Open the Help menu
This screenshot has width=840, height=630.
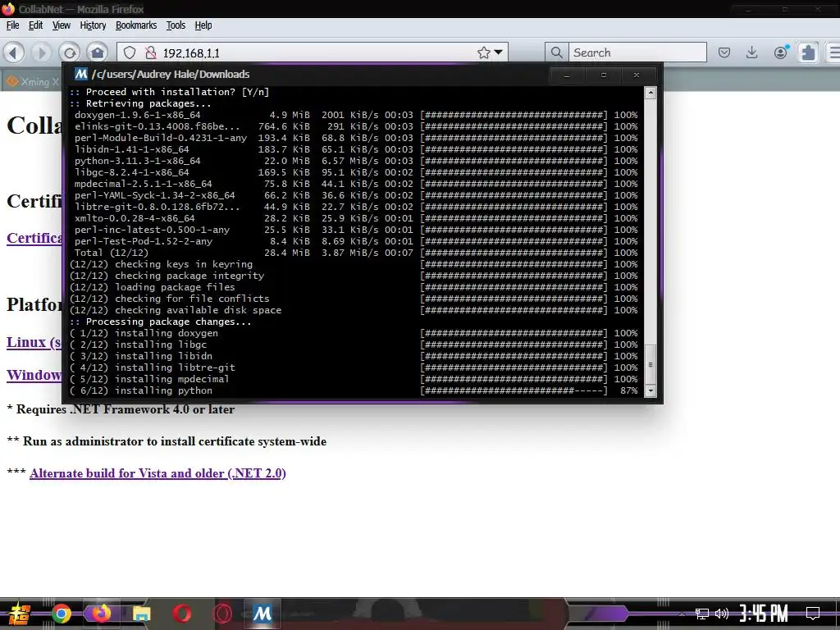tap(203, 25)
